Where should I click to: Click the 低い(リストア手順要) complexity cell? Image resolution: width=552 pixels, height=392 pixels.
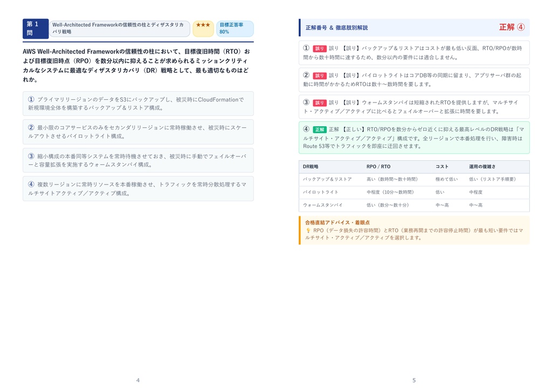pos(492,179)
